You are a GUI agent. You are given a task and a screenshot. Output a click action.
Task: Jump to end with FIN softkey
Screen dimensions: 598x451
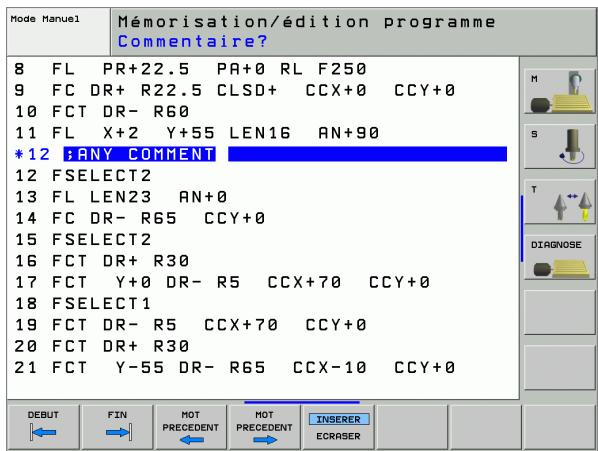[117, 427]
